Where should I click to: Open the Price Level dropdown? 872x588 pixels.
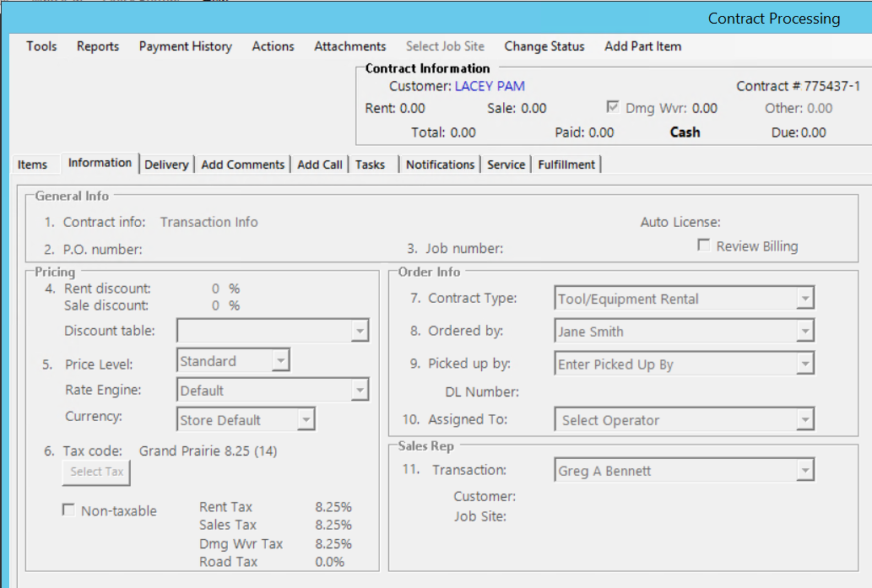(x=280, y=361)
